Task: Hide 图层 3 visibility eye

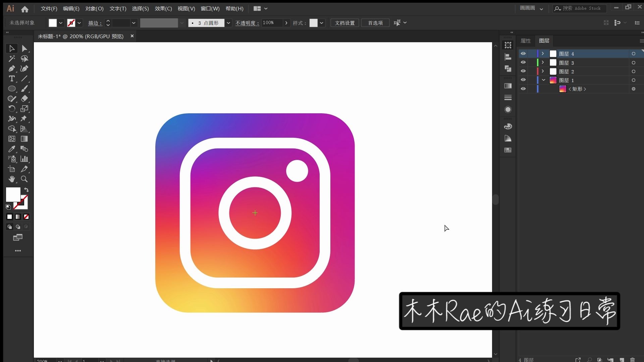Action: pyautogui.click(x=523, y=62)
